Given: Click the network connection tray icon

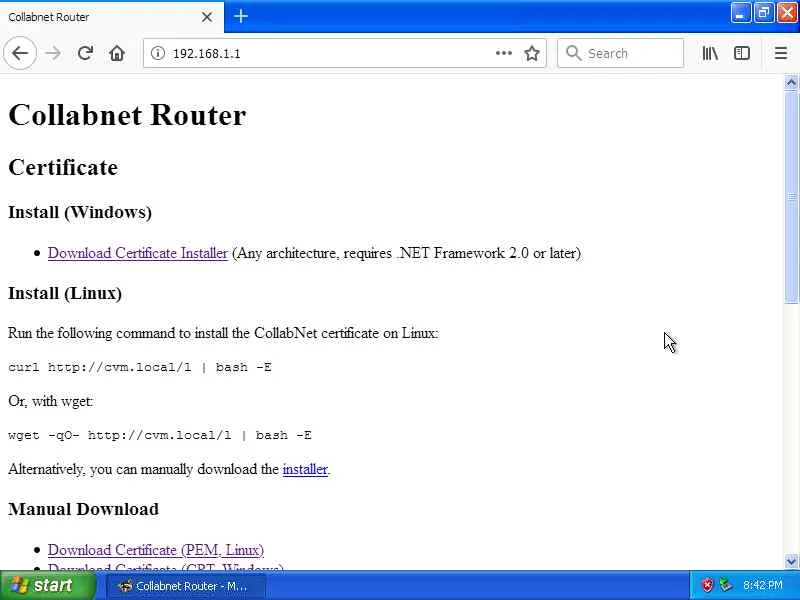Looking at the screenshot, I should (726, 585).
